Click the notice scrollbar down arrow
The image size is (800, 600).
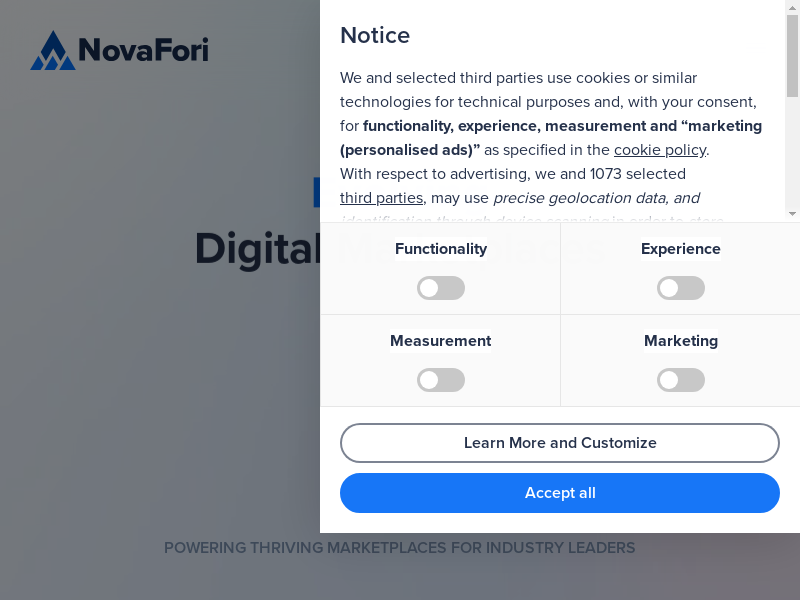(792, 214)
